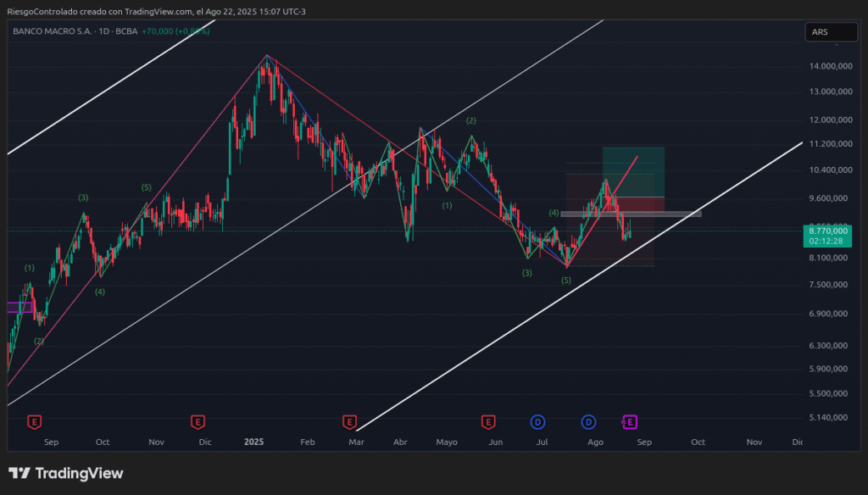The width and height of the screenshot is (868, 495).
Task: Open the ARS currency dropdown
Action: 830,32
